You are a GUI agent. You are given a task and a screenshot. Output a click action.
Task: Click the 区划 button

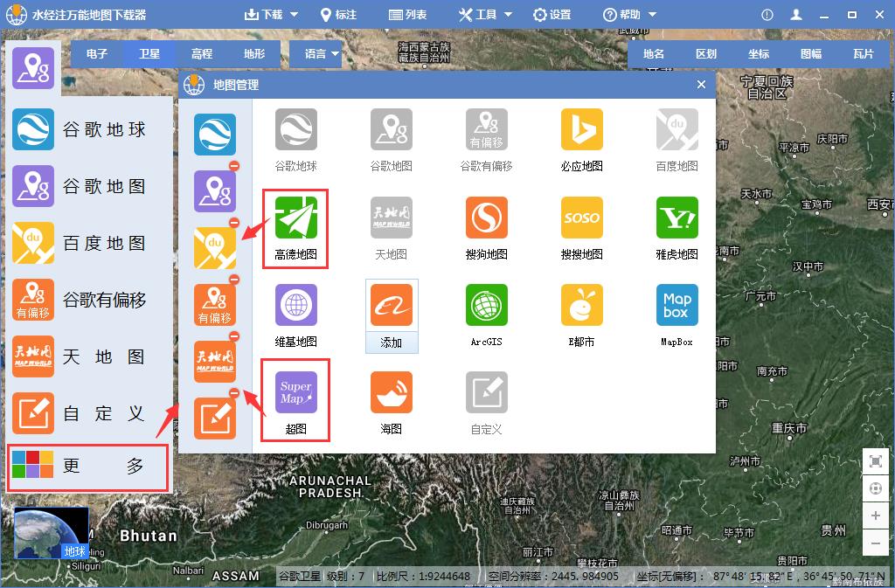tap(706, 54)
